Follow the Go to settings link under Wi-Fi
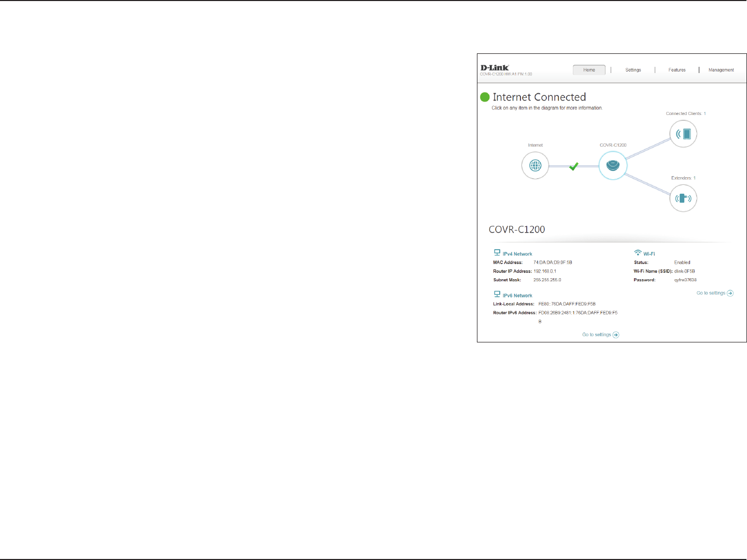The height and width of the screenshot is (560, 747). click(715, 293)
